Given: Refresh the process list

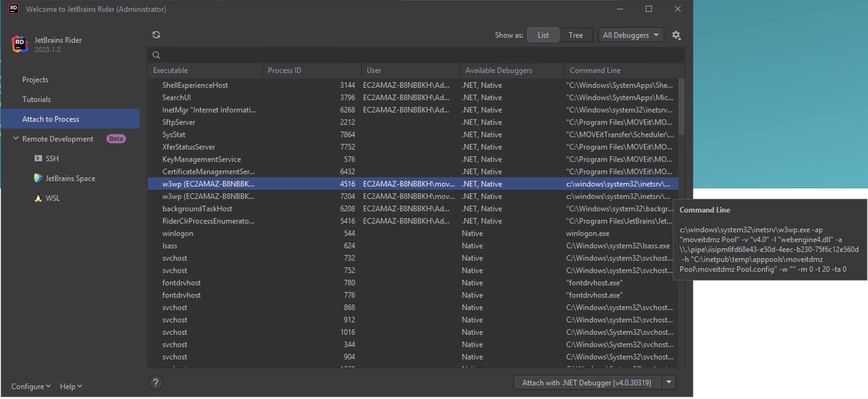Looking at the screenshot, I should click(x=156, y=35).
